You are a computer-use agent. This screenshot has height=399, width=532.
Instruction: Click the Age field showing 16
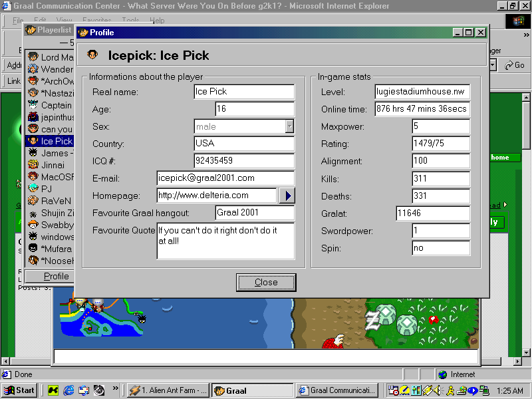(x=255, y=109)
